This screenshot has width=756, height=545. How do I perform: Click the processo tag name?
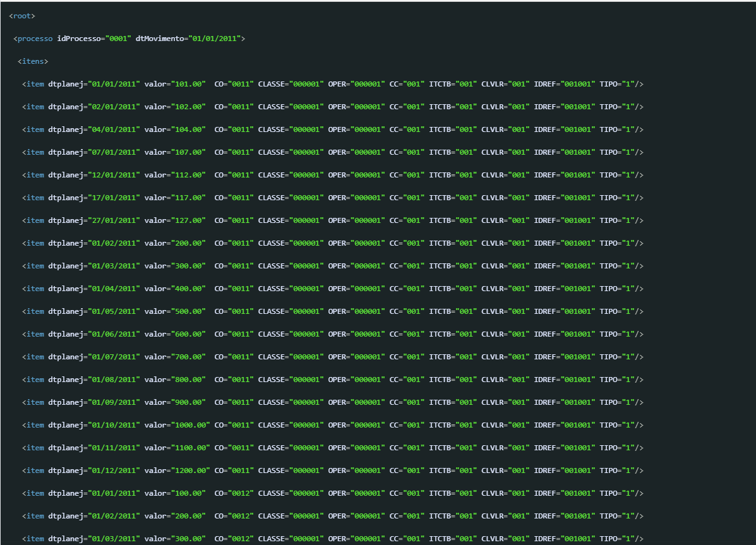point(35,39)
